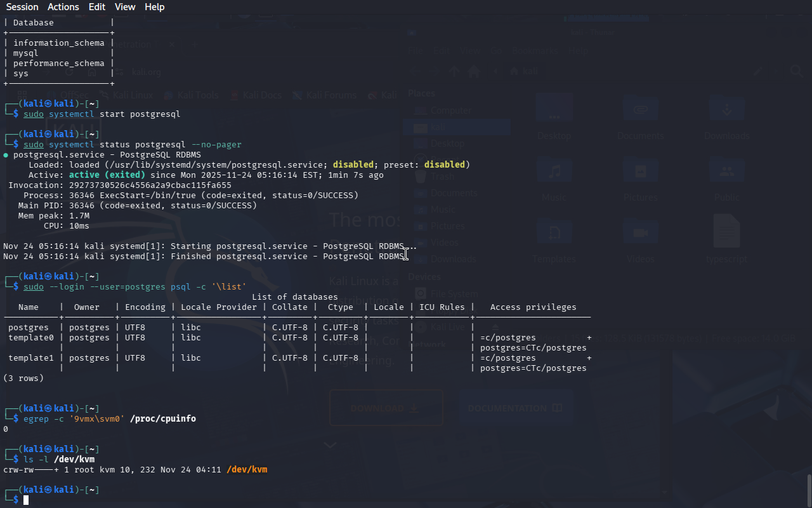Open the terminal View menu
Screen dimensions: 812x508
[x=125, y=7]
